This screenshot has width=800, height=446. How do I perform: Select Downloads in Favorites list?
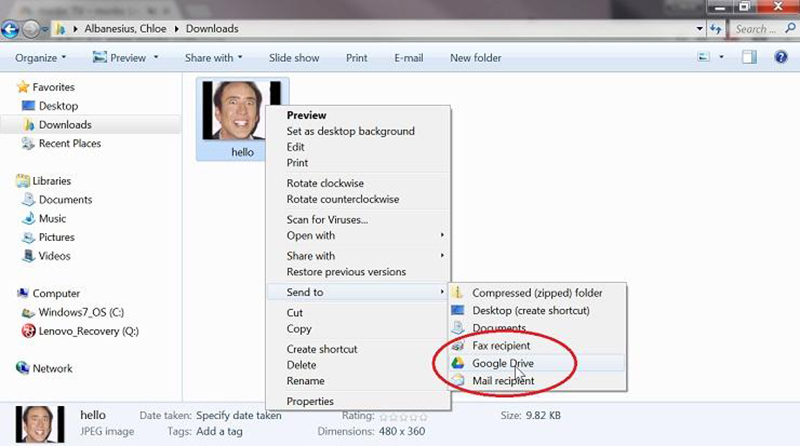(x=65, y=125)
